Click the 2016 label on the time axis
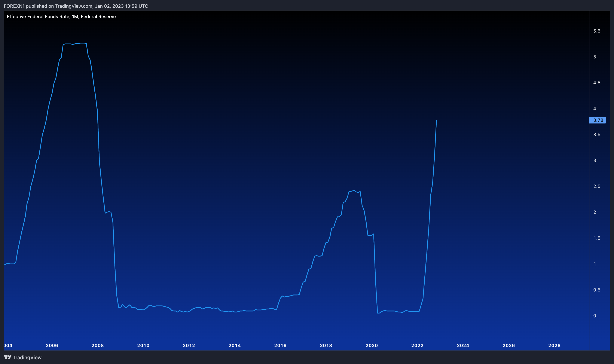The height and width of the screenshot is (364, 614). (x=280, y=345)
